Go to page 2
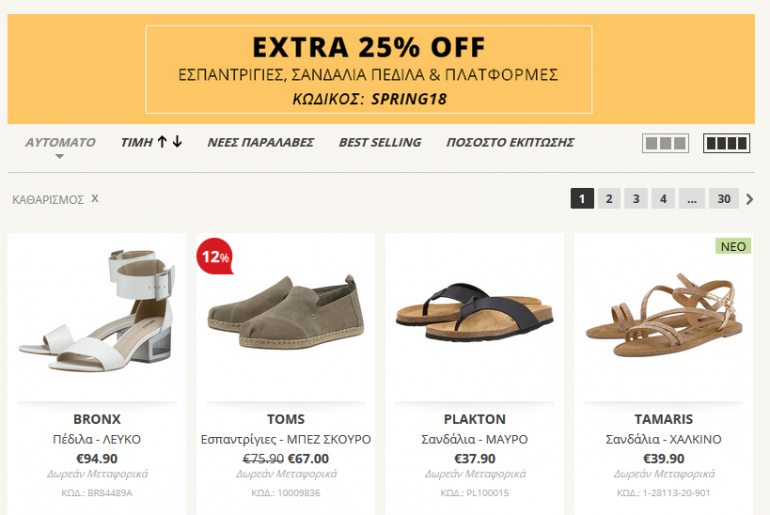This screenshot has width=770, height=515. (609, 199)
